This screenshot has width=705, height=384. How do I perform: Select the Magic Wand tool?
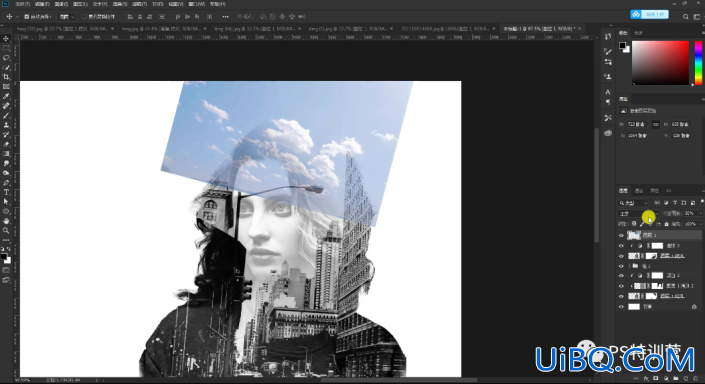[x=6, y=67]
